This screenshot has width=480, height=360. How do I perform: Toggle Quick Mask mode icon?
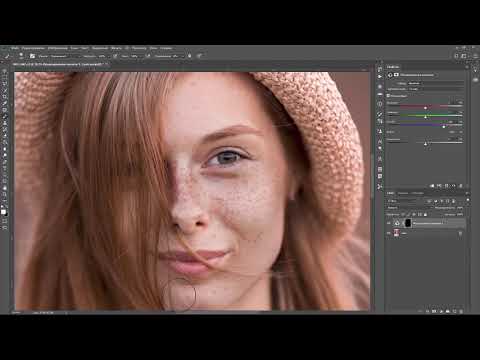5,221
